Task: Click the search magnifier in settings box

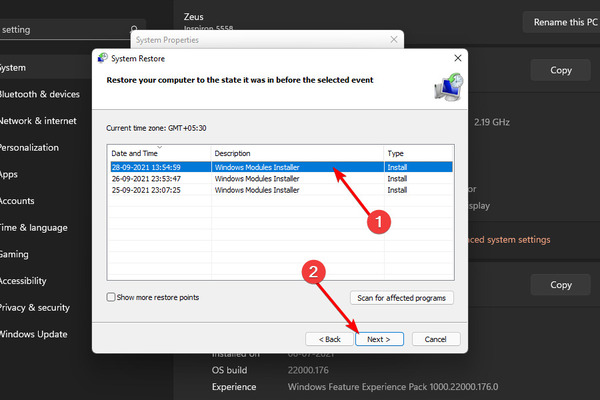Action: pyautogui.click(x=134, y=29)
